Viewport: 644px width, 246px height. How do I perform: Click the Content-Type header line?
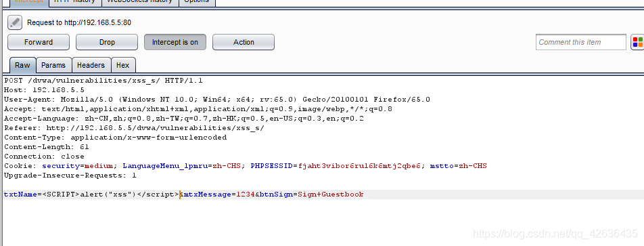(116, 138)
